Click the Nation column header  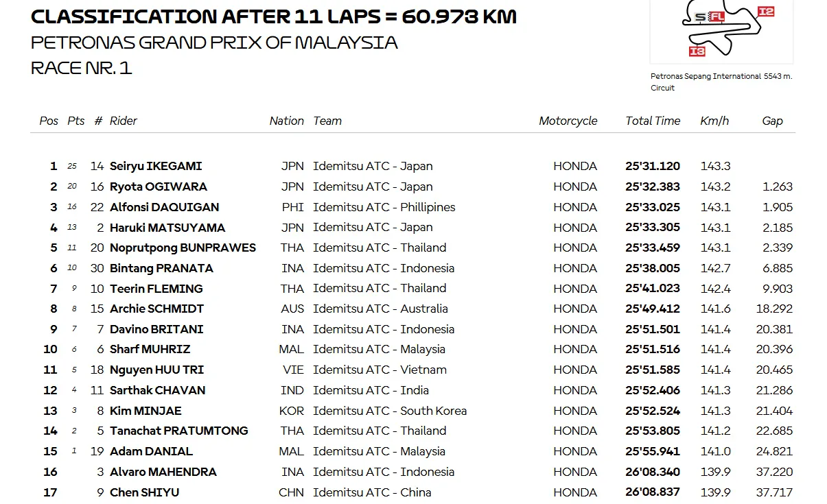(286, 121)
